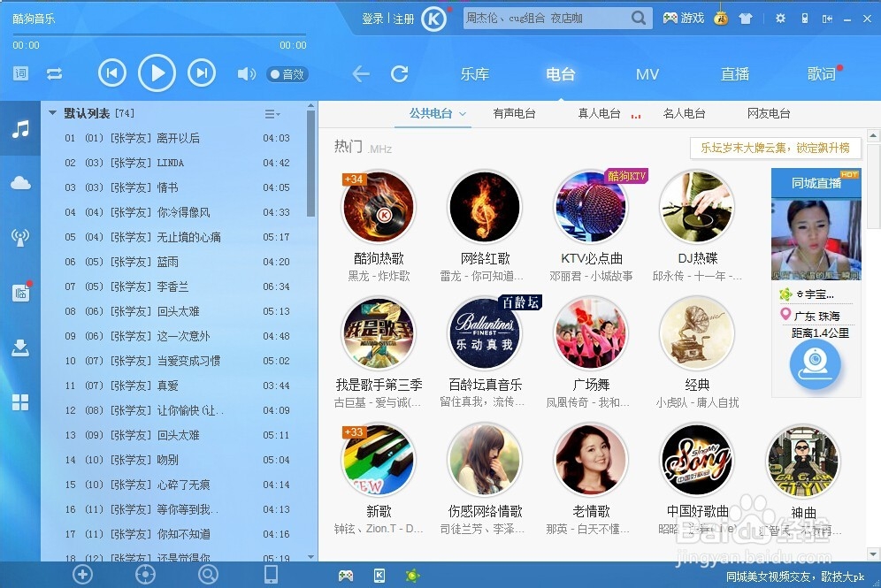Click the add songs plus icon
881x588 pixels.
82,574
